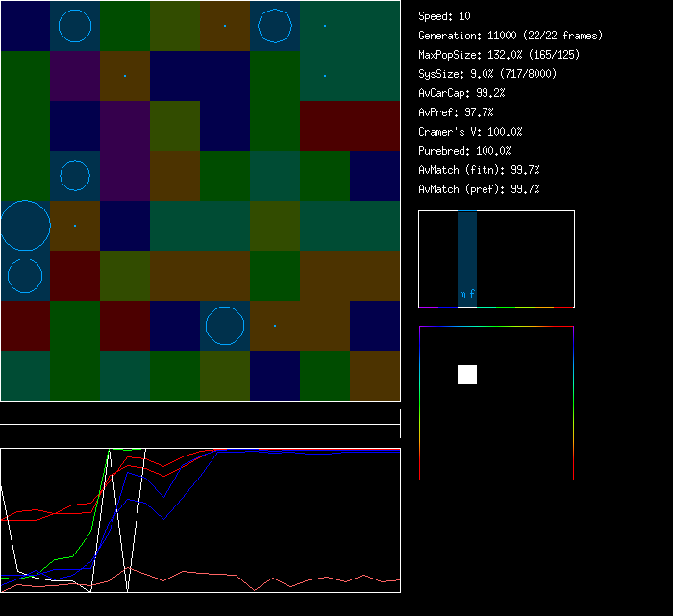Click the white square inside the rainbow-bordered box
Screen dimensions: 673x616
pyautogui.click(x=467, y=375)
